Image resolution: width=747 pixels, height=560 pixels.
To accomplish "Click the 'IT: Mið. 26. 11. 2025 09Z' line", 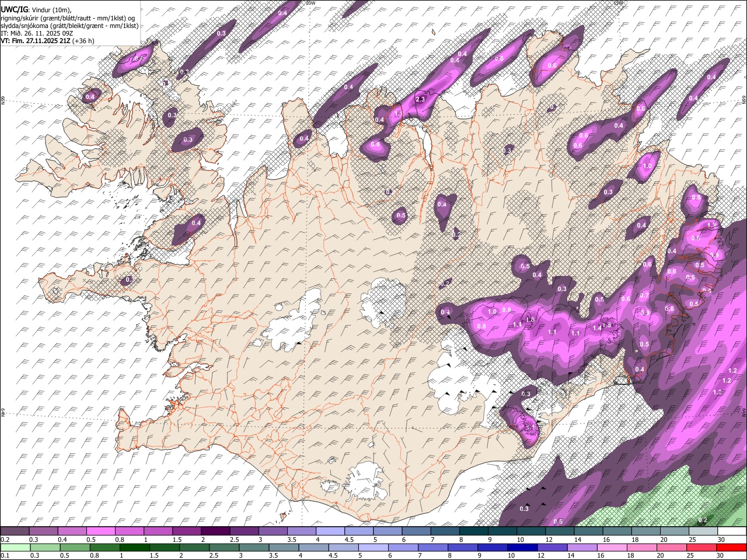I will 37,33.
